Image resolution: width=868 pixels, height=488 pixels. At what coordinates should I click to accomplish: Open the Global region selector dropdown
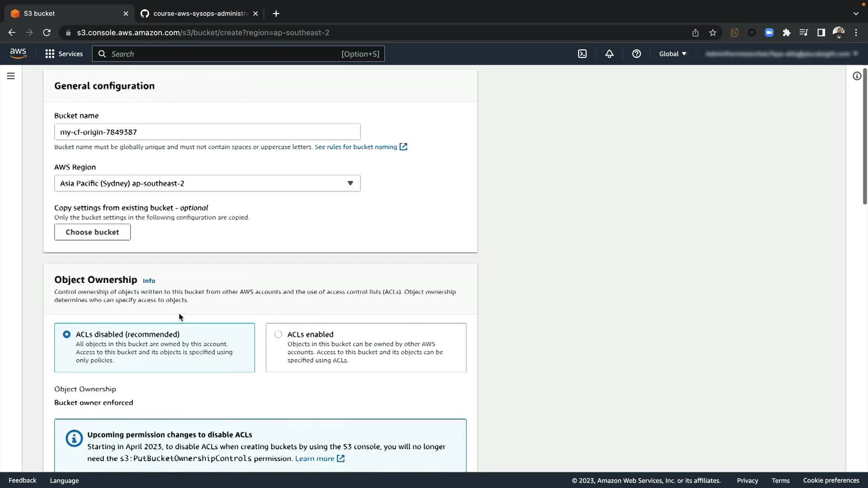(x=672, y=54)
